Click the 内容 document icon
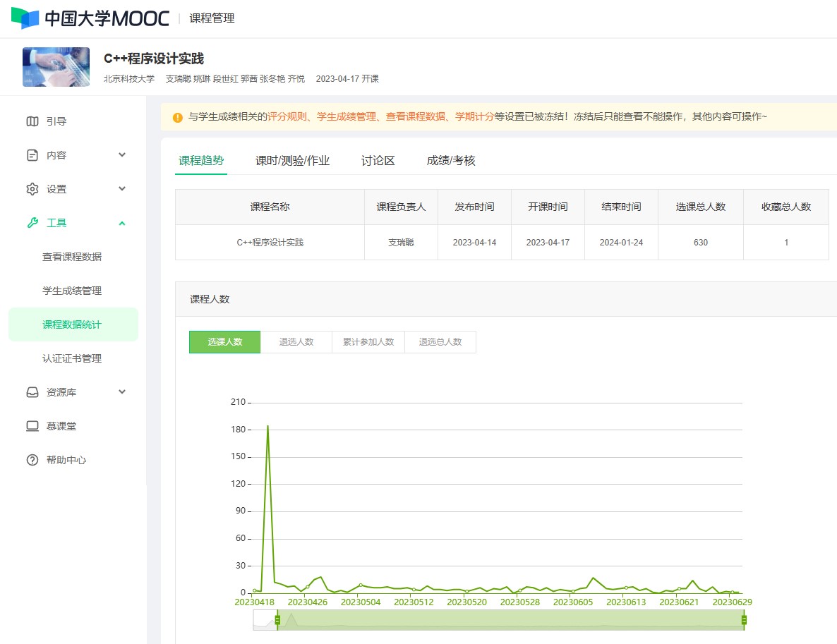837x644 pixels. (32, 155)
